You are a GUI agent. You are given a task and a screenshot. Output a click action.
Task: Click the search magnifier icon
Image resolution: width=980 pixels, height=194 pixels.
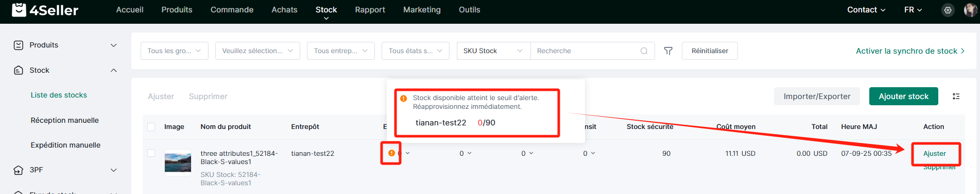pos(644,51)
